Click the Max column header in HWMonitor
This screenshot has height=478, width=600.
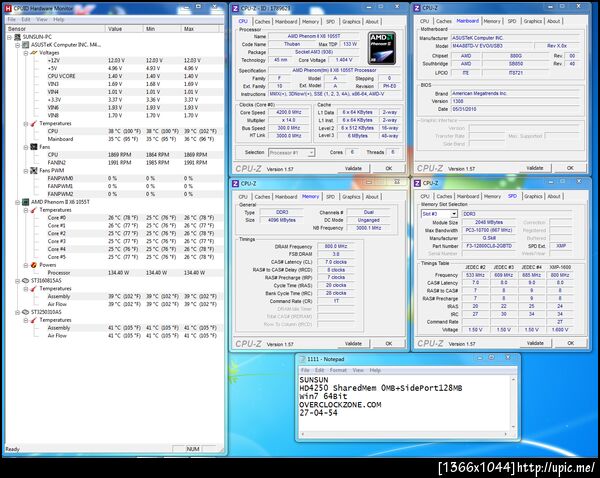pyautogui.click(x=200, y=29)
